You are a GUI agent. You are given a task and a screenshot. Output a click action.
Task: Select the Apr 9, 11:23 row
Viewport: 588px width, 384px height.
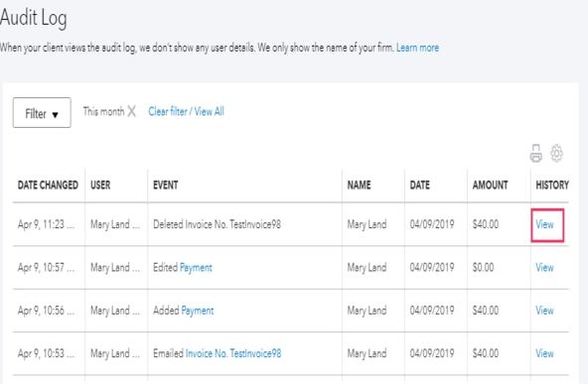coord(291,224)
